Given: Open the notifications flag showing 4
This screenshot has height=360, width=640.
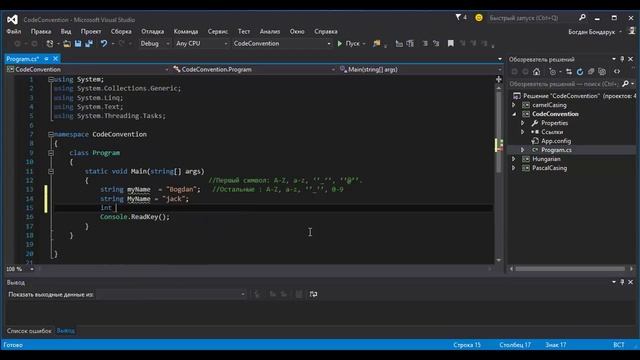Looking at the screenshot, I should click(461, 18).
